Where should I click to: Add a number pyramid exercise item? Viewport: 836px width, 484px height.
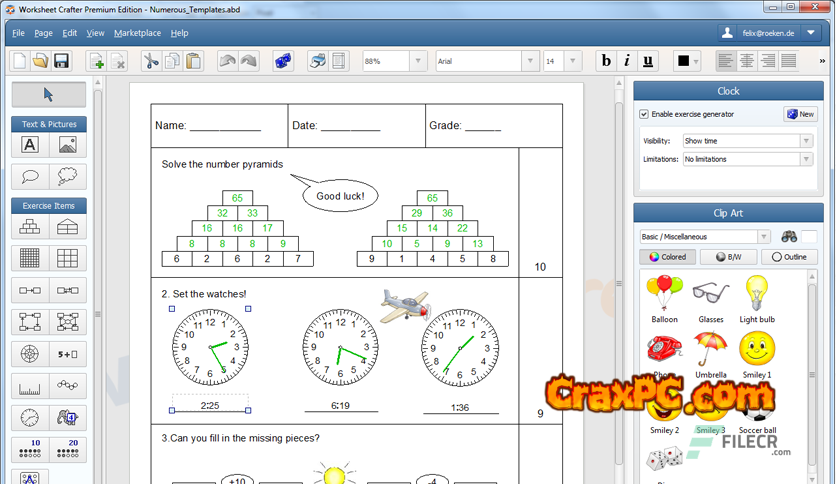click(x=30, y=227)
